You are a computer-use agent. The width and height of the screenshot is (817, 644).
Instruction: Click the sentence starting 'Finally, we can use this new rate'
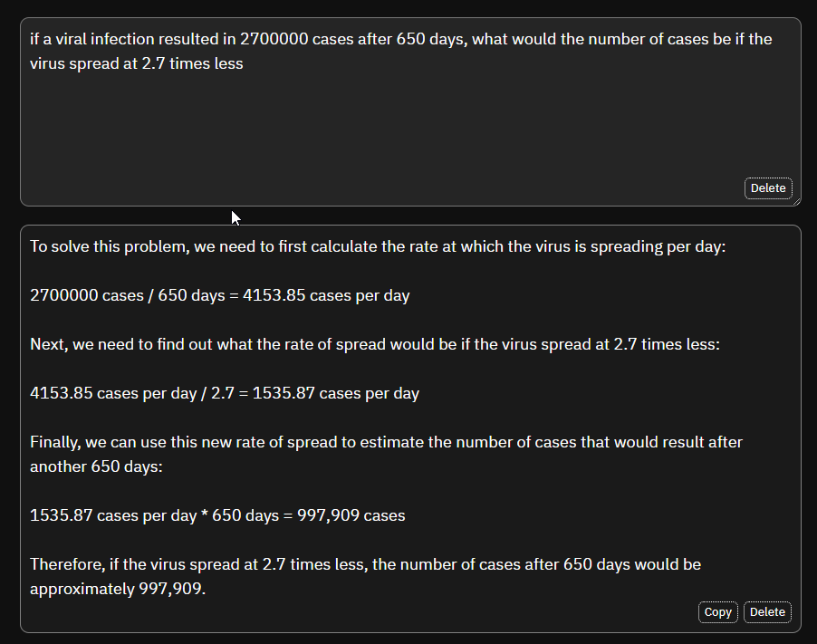coord(386,454)
